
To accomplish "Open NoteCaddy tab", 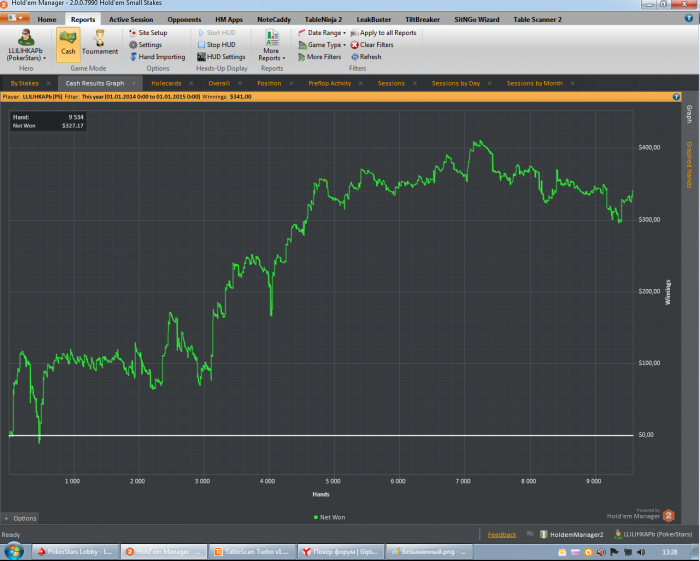I will click(x=274, y=19).
